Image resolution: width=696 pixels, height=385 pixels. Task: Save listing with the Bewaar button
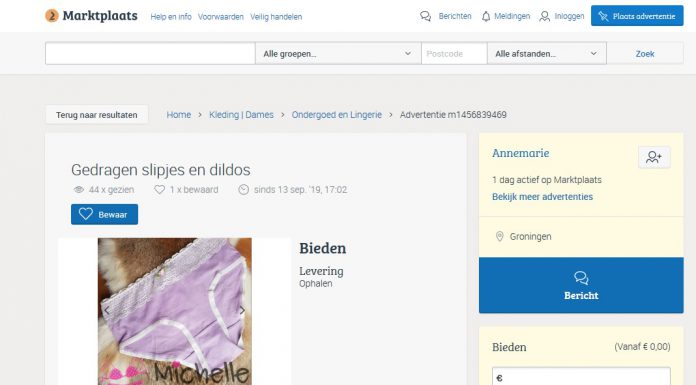[104, 214]
